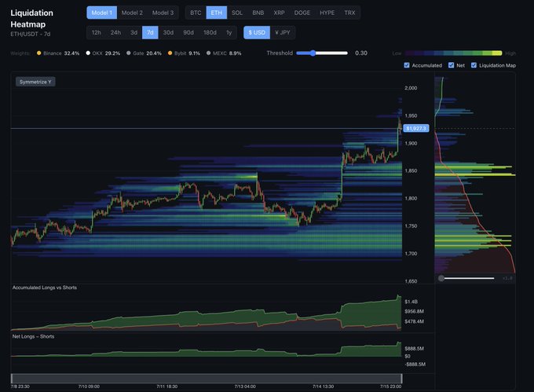534x392 pixels.
Task: Toggle the Accumulated checkbox
Action: 407,65
